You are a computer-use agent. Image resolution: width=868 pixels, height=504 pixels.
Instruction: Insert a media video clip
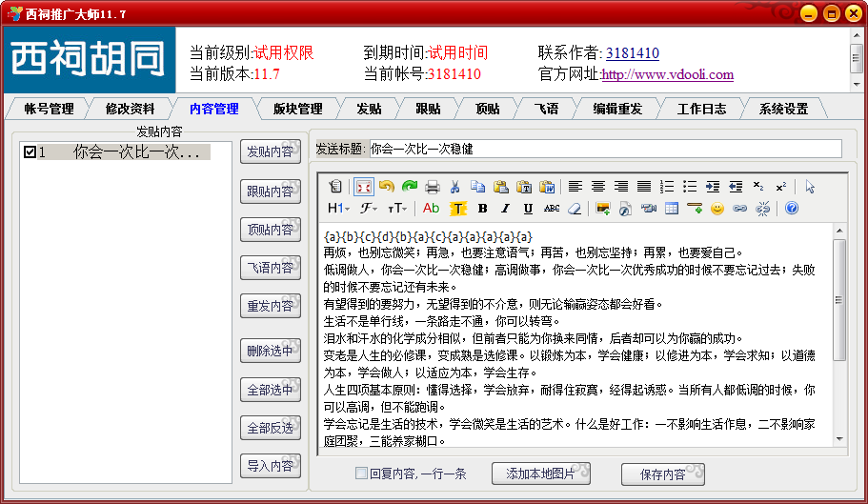(648, 209)
